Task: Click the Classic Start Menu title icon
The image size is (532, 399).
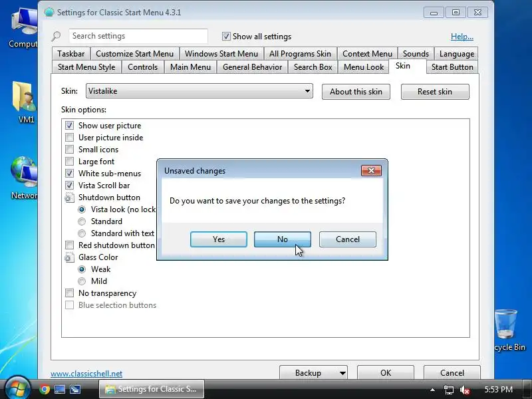Action: pyautogui.click(x=49, y=12)
